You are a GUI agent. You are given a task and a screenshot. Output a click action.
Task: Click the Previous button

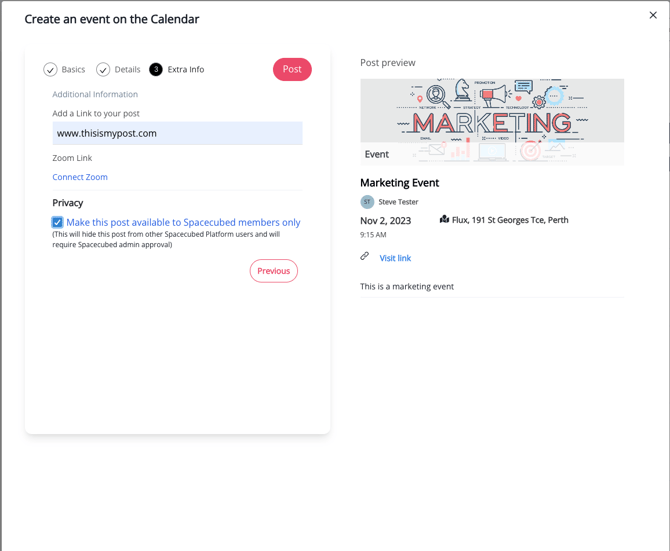(x=273, y=271)
